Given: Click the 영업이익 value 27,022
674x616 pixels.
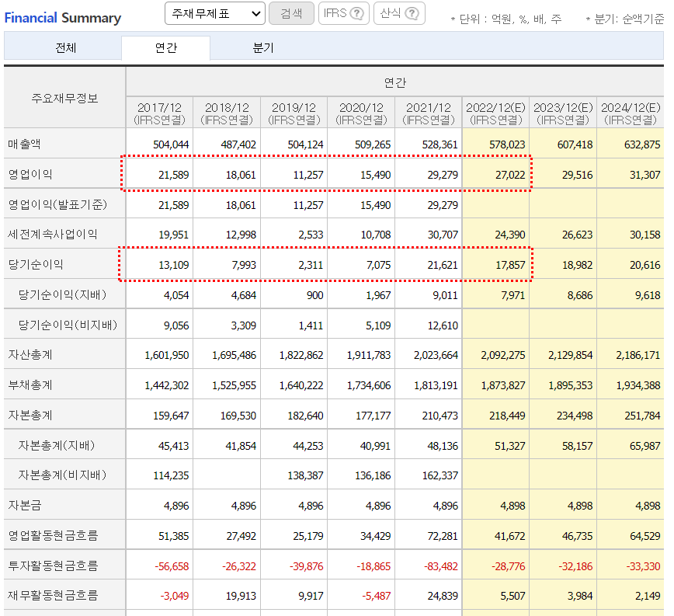Looking at the screenshot, I should 510,175.
